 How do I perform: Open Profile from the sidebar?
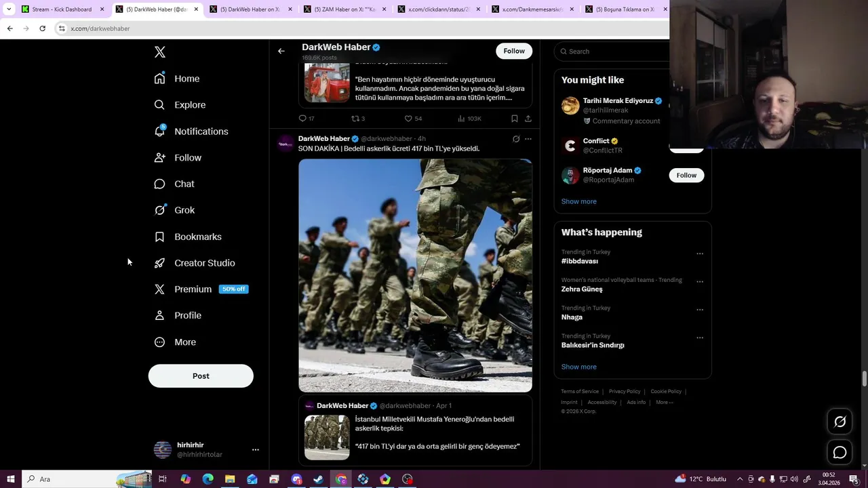click(x=178, y=316)
